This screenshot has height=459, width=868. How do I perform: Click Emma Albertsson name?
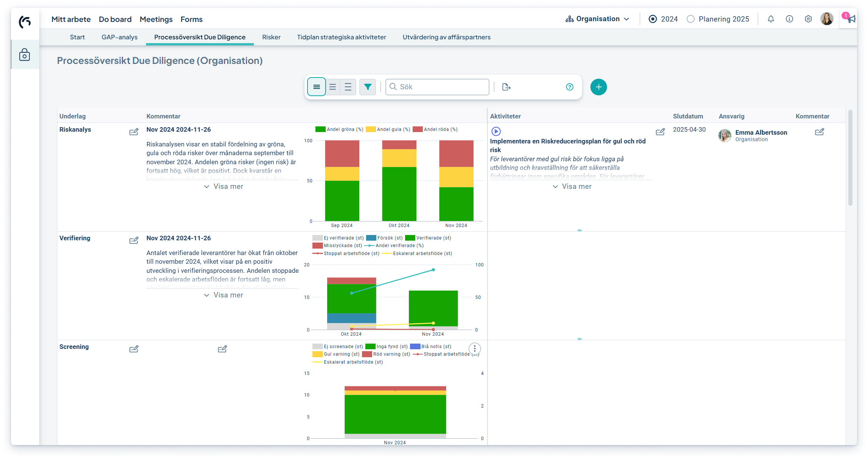pos(761,132)
